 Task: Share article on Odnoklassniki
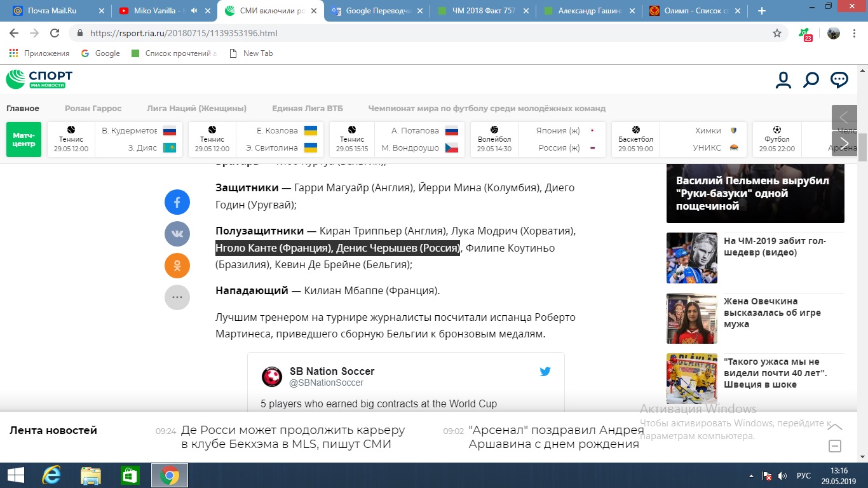point(177,266)
